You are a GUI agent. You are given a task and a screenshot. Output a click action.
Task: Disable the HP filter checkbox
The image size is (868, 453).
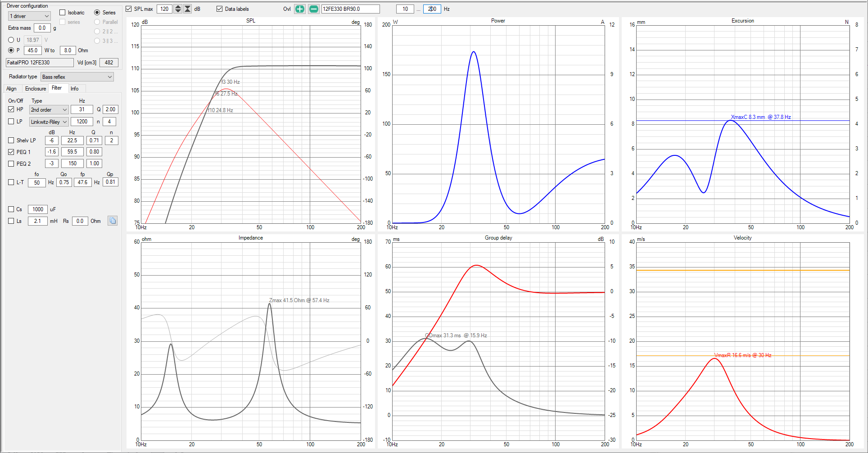[x=11, y=109]
